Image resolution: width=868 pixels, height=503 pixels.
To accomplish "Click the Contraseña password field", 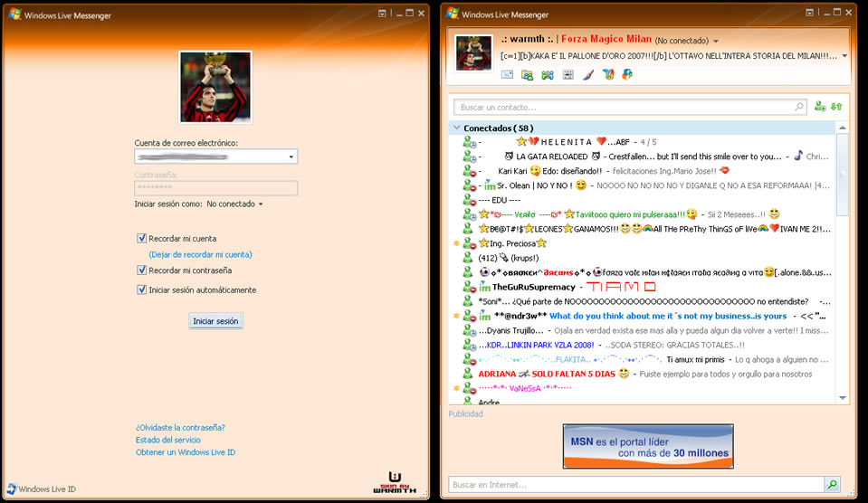I will pos(216,187).
